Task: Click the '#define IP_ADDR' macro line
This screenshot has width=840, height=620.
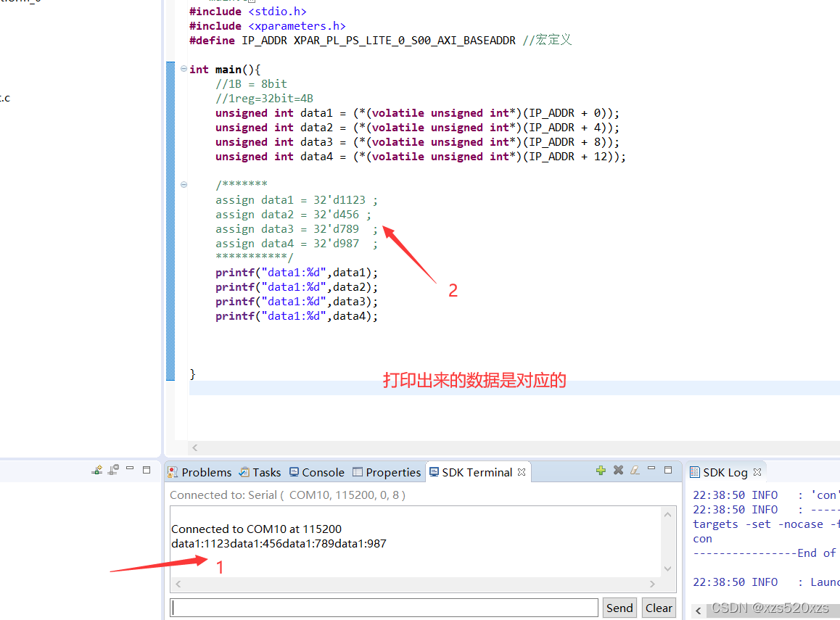Action: click(380, 40)
